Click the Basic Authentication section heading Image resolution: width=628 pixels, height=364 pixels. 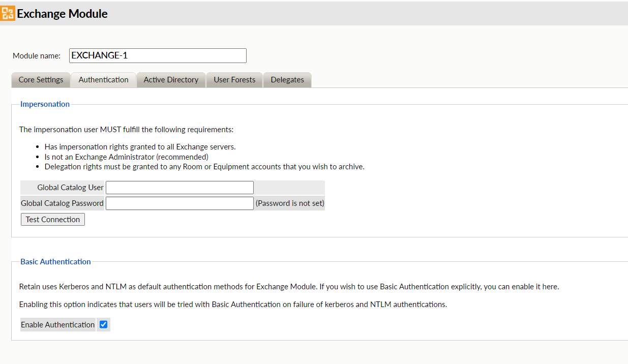55,262
